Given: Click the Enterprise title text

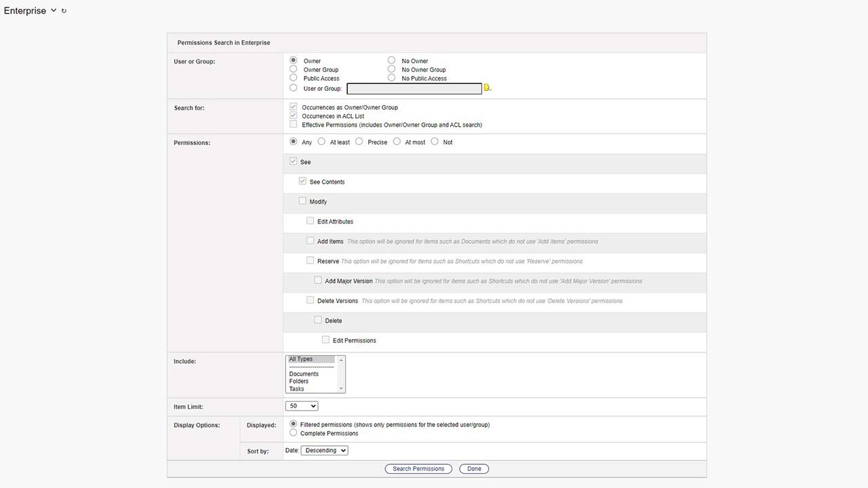Looking at the screenshot, I should (25, 11).
